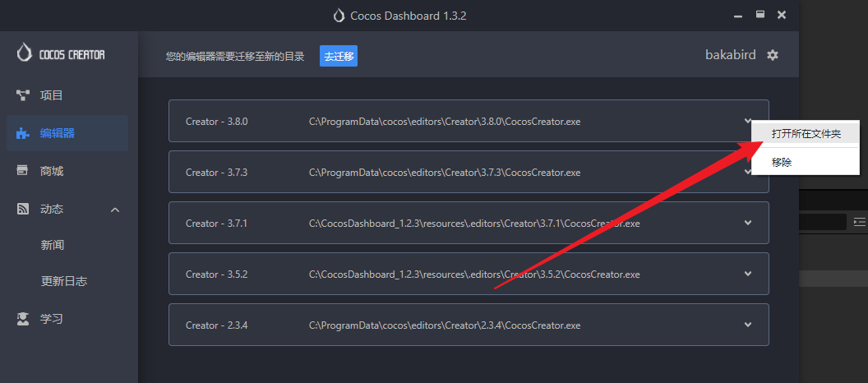This screenshot has height=383, width=868.
Task: Click the 学习 graduate icon
Action: 23,319
